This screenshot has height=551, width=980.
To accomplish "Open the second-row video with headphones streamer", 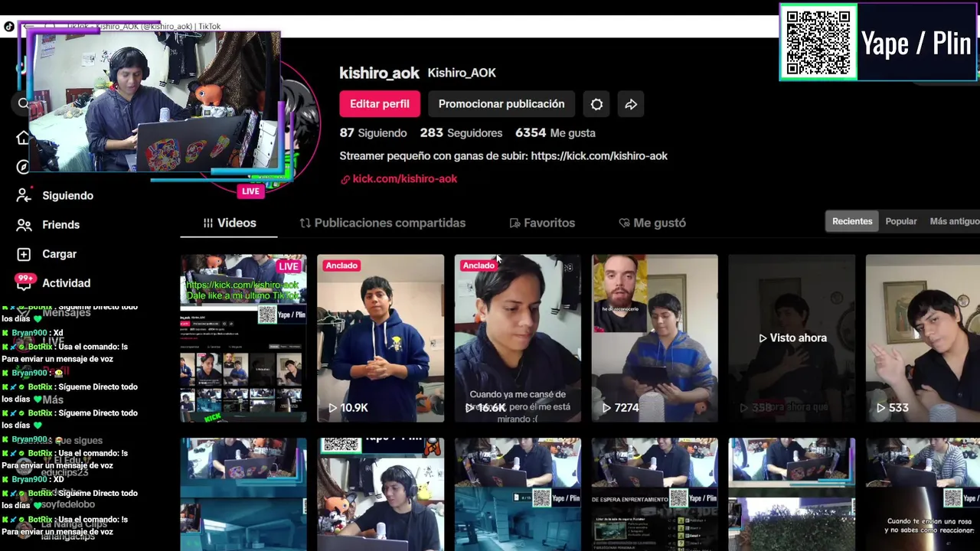I will point(381,494).
